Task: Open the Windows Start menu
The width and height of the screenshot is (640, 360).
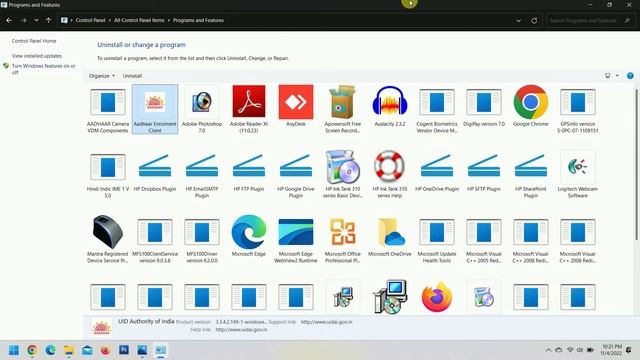Action: tap(13, 350)
